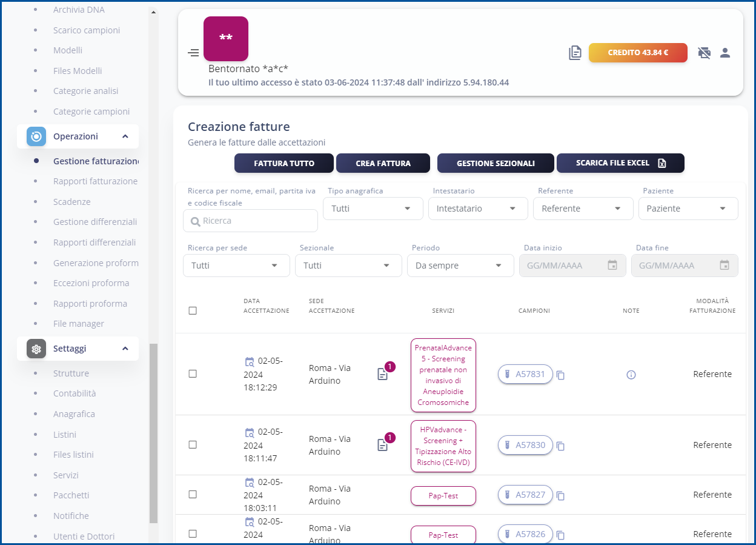Open calendar icon in Data inizio field
This screenshot has width=756, height=545.
tap(612, 266)
